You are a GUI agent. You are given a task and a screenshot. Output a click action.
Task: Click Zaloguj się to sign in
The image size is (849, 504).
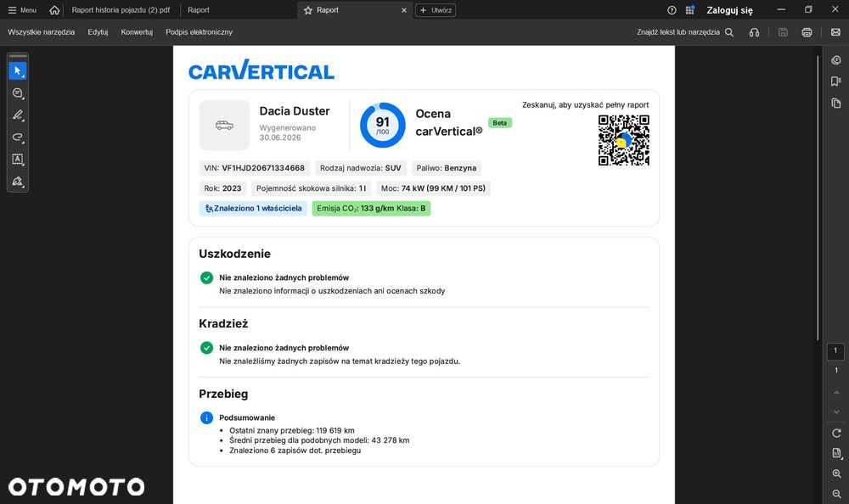click(x=729, y=10)
